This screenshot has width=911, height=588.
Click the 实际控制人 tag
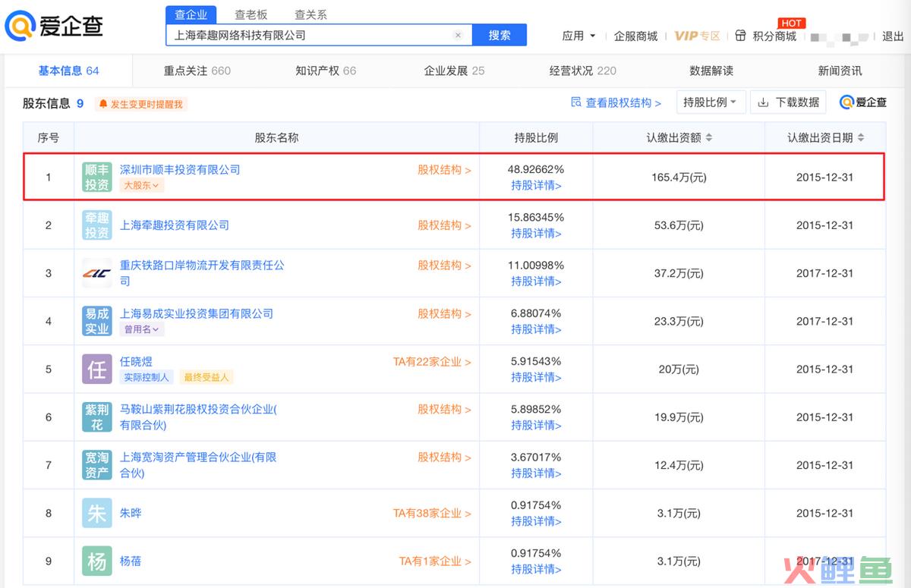147,377
